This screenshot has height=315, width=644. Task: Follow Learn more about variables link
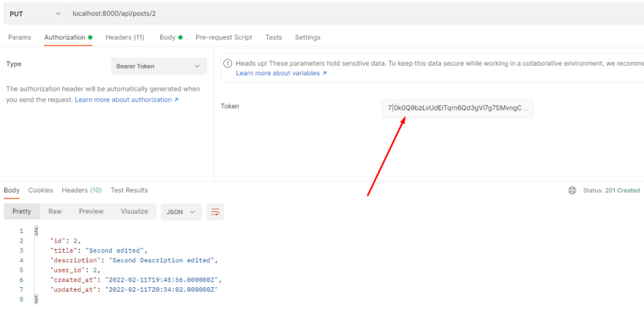pyautogui.click(x=281, y=73)
